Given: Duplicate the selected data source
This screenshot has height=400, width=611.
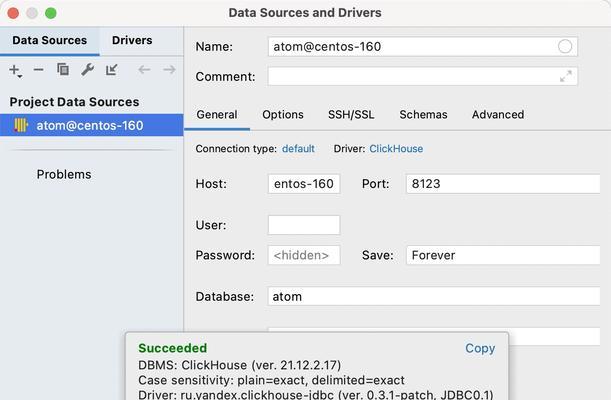Looking at the screenshot, I should [63, 70].
